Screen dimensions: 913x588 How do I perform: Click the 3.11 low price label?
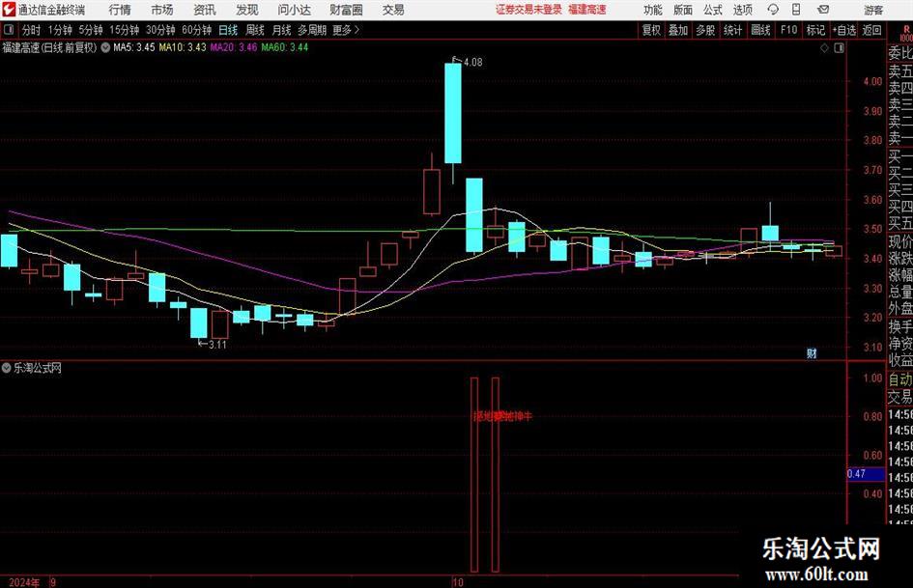pos(217,344)
